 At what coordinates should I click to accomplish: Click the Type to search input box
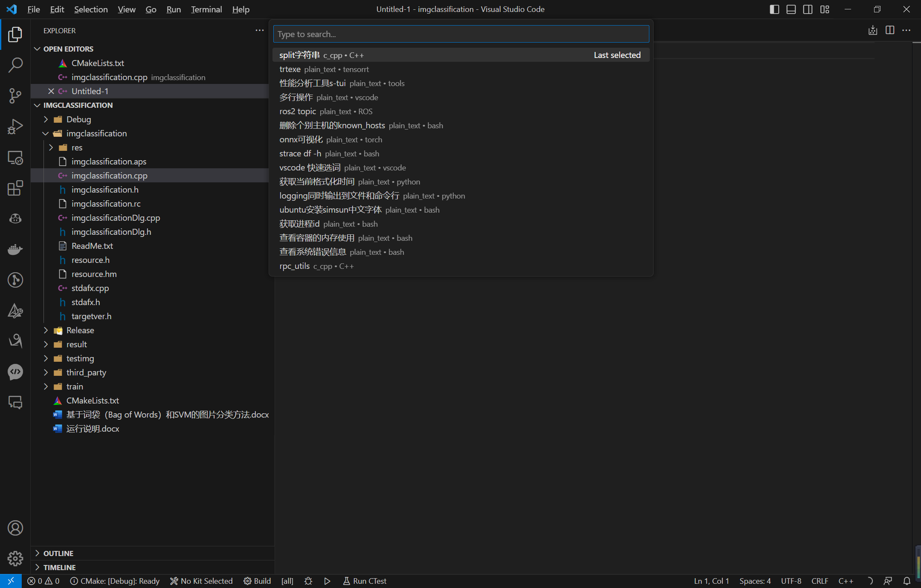(461, 34)
